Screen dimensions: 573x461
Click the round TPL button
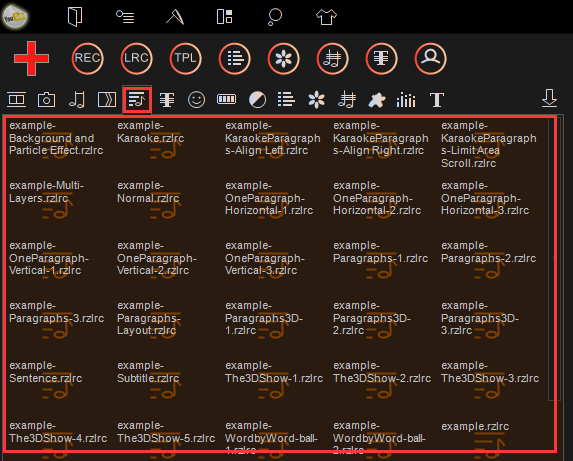[x=185, y=58]
